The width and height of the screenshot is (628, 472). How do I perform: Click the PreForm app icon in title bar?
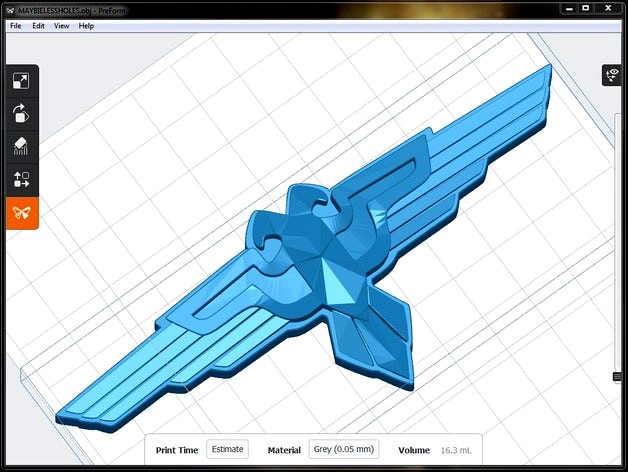[10, 10]
